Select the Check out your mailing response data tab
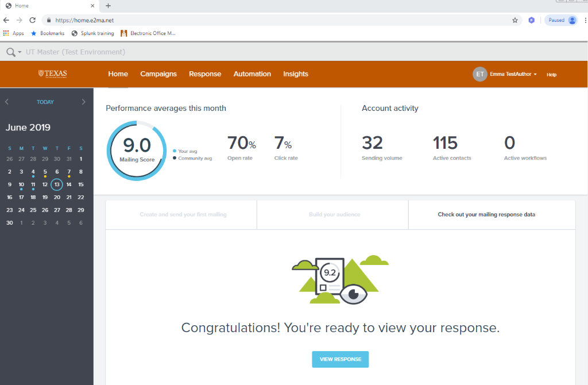This screenshot has width=588, height=385. pos(486,214)
